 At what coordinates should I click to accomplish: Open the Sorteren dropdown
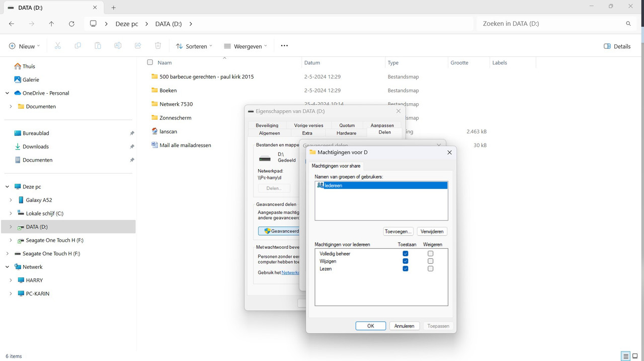(194, 46)
